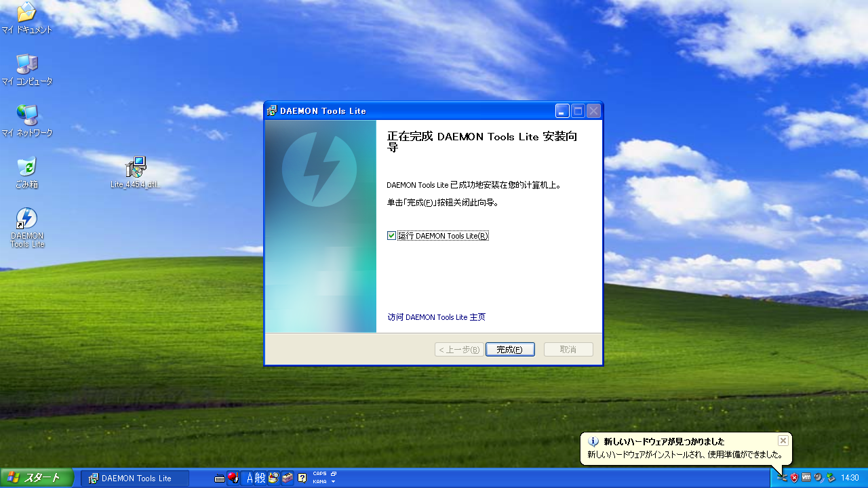This screenshot has width=868, height=488.
Task: Click the red-ball IME input style icon
Action: [233, 478]
